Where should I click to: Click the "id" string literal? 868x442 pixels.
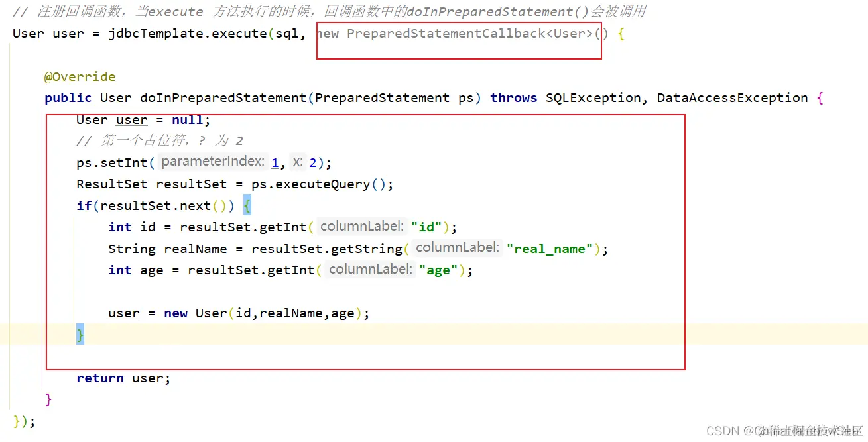(426, 227)
